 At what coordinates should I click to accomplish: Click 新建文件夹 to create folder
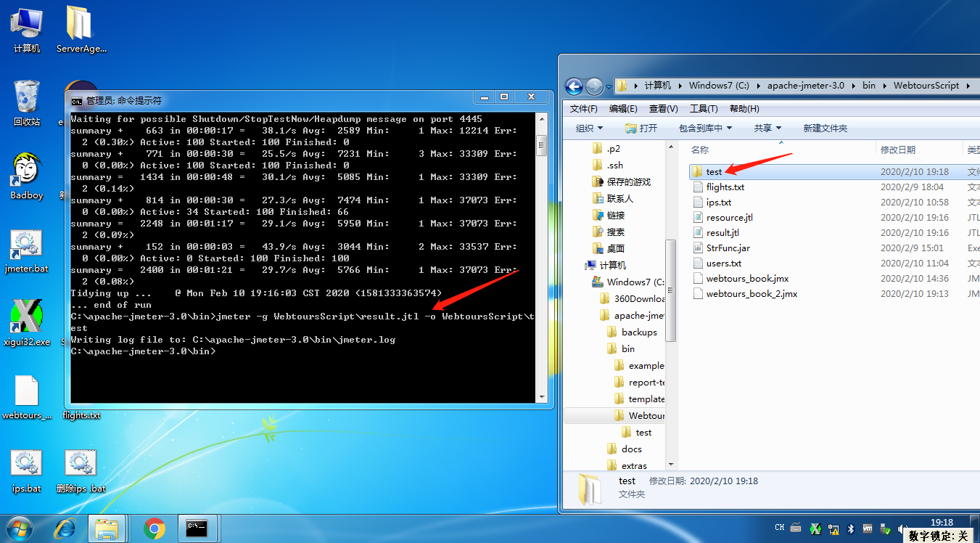(x=825, y=128)
